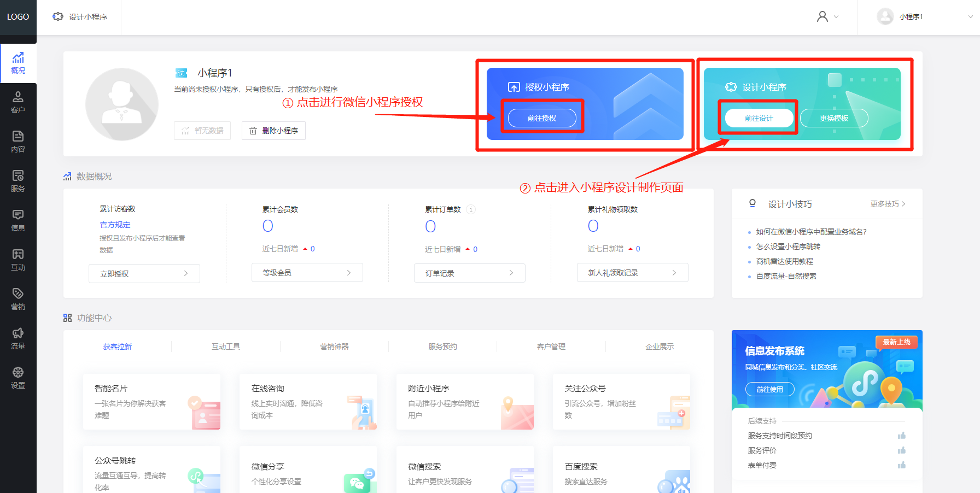Click the user profile icon in header
This screenshot has height=493, width=980.
(822, 17)
